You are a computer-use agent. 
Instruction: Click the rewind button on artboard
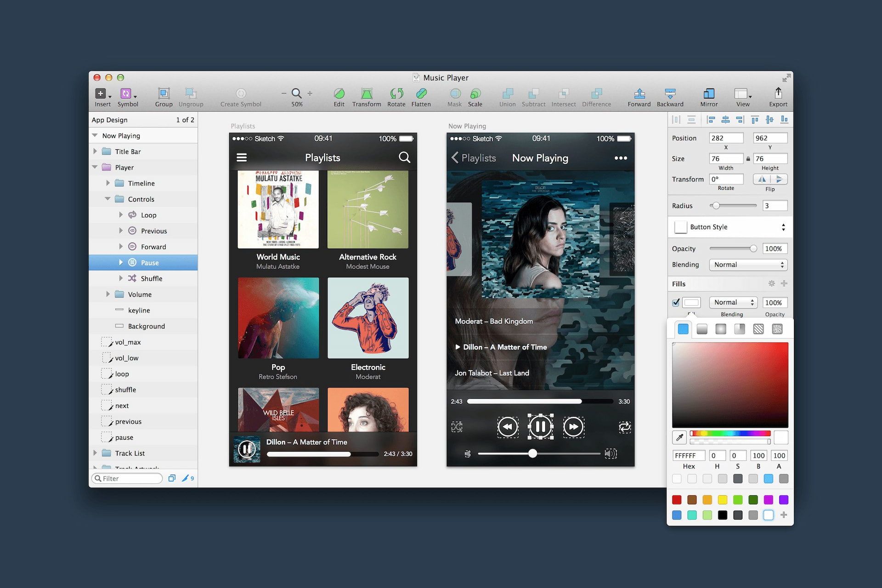coord(508,427)
